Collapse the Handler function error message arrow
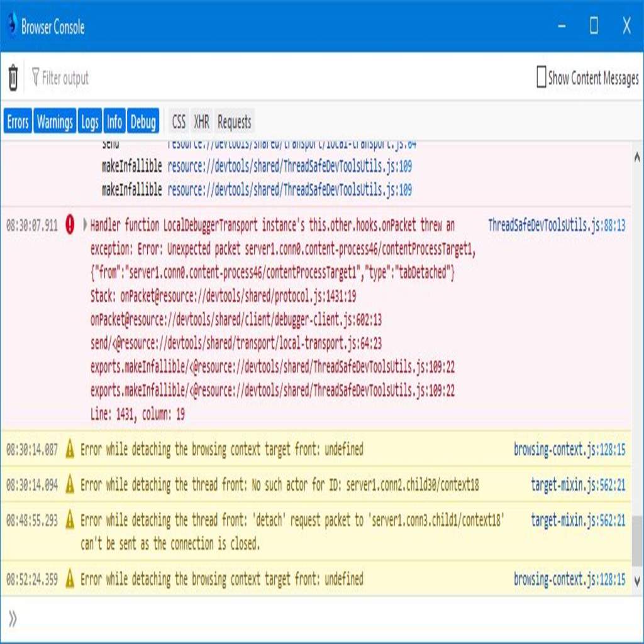 (85, 225)
